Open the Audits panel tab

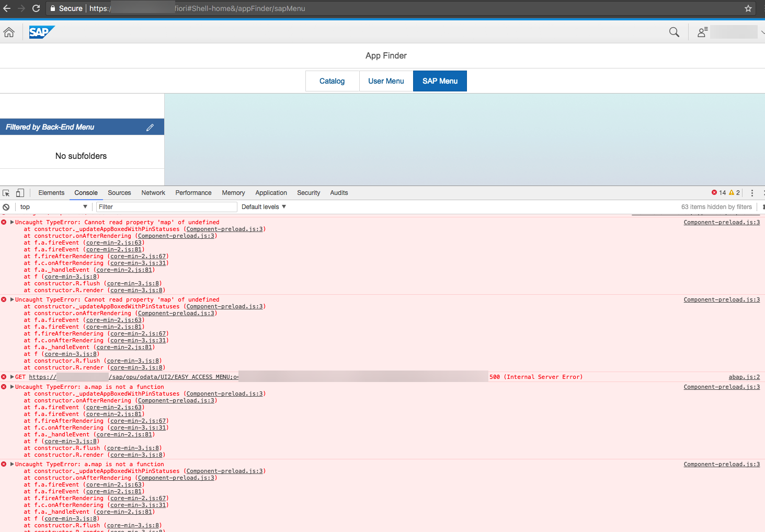(x=339, y=193)
